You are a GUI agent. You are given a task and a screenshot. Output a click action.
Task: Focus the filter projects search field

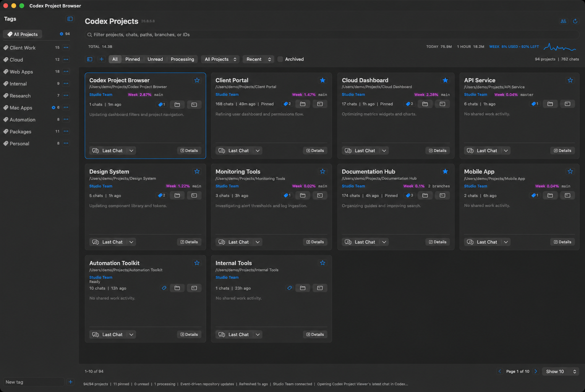(x=332, y=35)
